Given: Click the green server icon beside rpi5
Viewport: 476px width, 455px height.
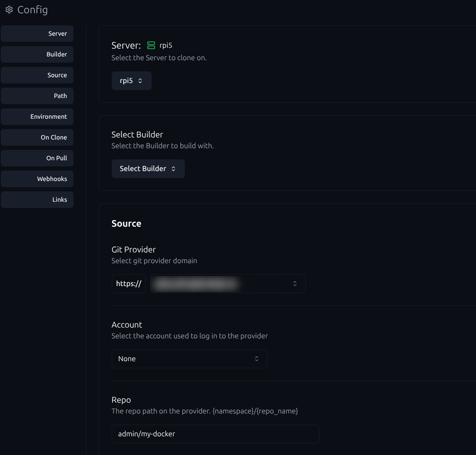Looking at the screenshot, I should pos(151,45).
